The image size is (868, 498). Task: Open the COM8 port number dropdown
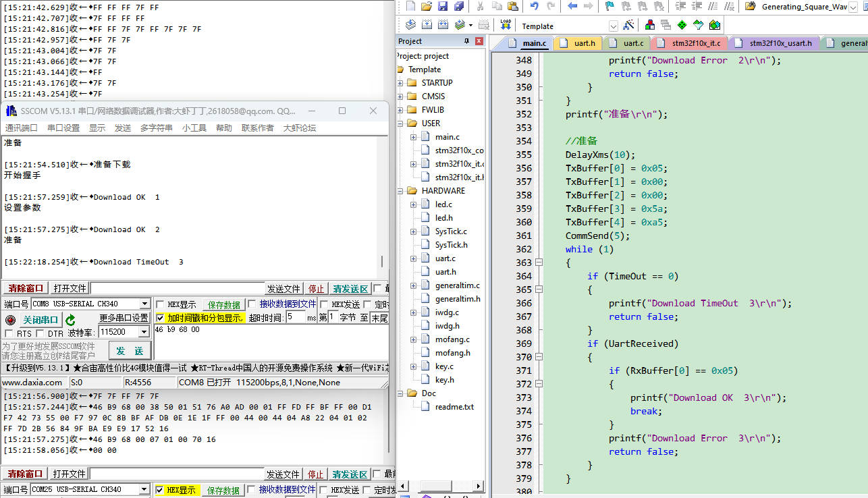click(144, 304)
